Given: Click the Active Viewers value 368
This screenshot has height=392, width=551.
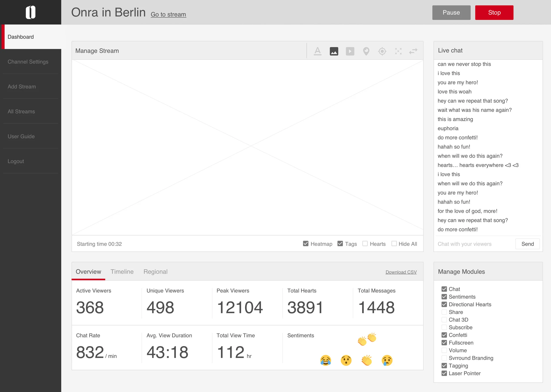Looking at the screenshot, I should tap(90, 307).
